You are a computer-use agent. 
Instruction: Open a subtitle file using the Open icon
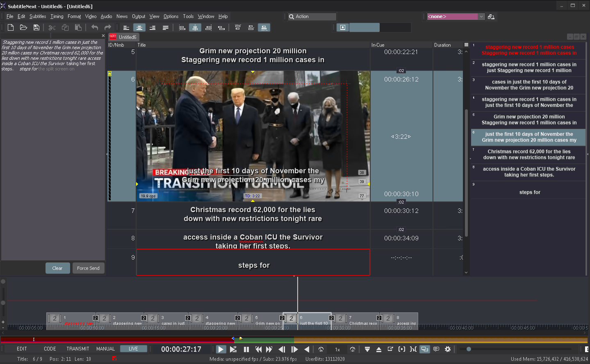23,27
